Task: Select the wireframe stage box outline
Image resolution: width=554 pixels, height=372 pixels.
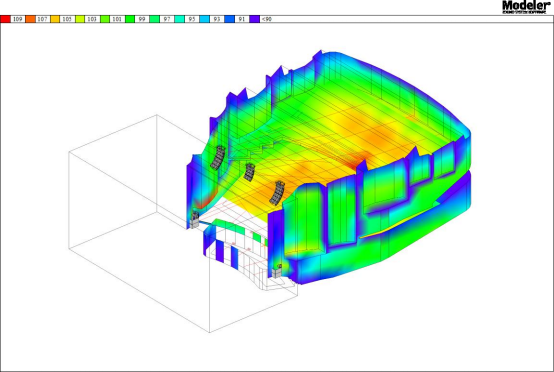Action: click(183, 223)
